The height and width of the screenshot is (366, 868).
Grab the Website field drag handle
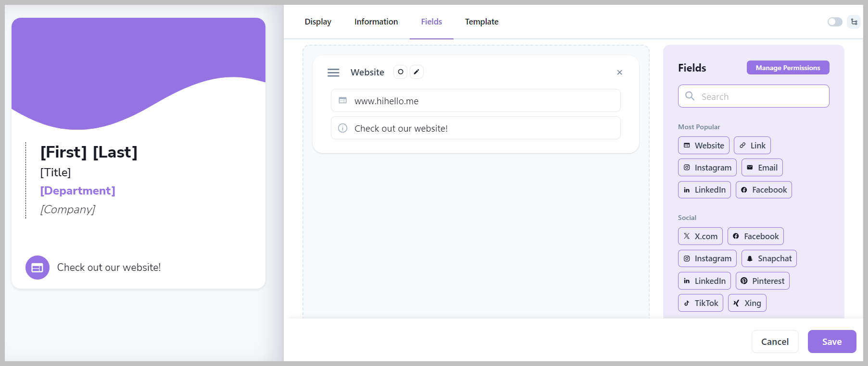(x=333, y=73)
